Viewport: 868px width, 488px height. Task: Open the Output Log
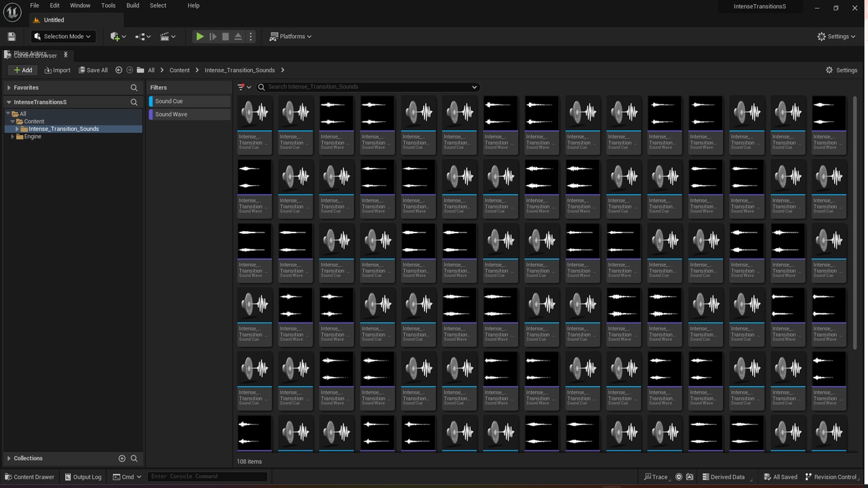point(83,476)
